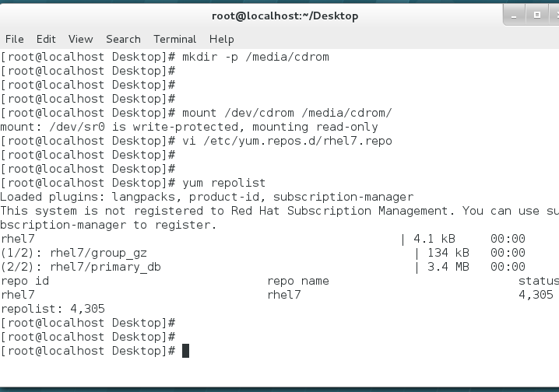
Task: Click the repolist: 4,305 total line
Action: coord(52,309)
